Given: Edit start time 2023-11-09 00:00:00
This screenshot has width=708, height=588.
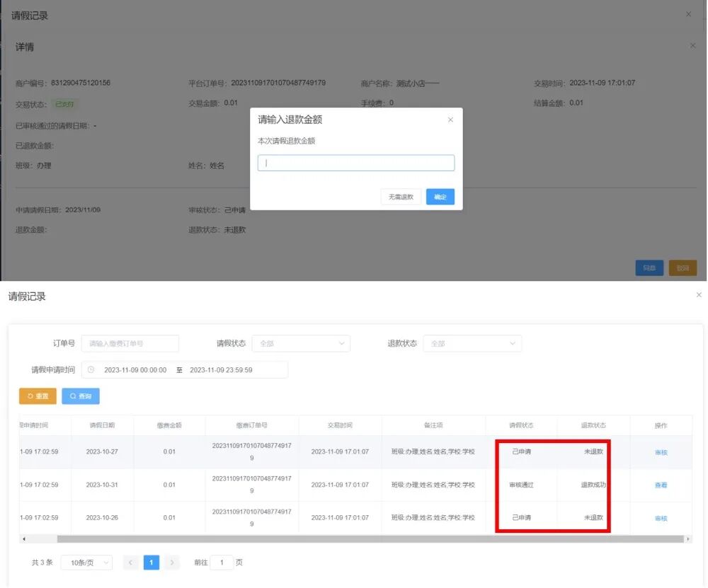Looking at the screenshot, I should tap(135, 370).
